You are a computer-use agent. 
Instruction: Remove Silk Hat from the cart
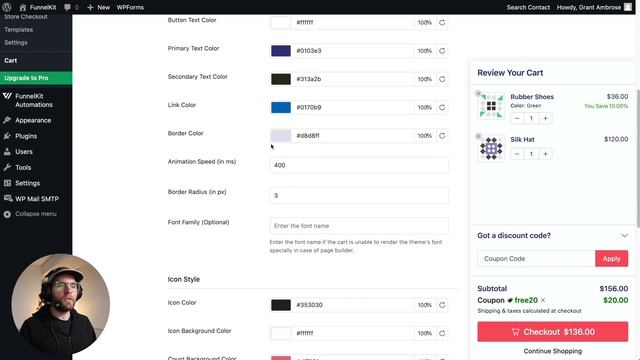tap(478, 136)
